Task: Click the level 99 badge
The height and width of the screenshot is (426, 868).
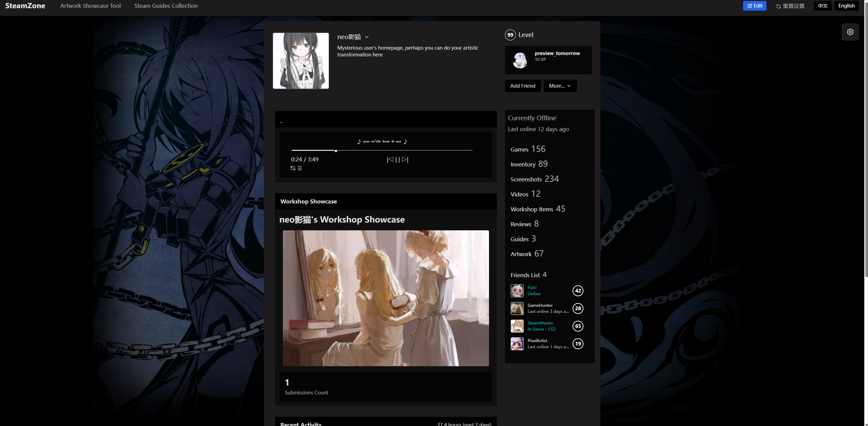Action: (x=510, y=35)
